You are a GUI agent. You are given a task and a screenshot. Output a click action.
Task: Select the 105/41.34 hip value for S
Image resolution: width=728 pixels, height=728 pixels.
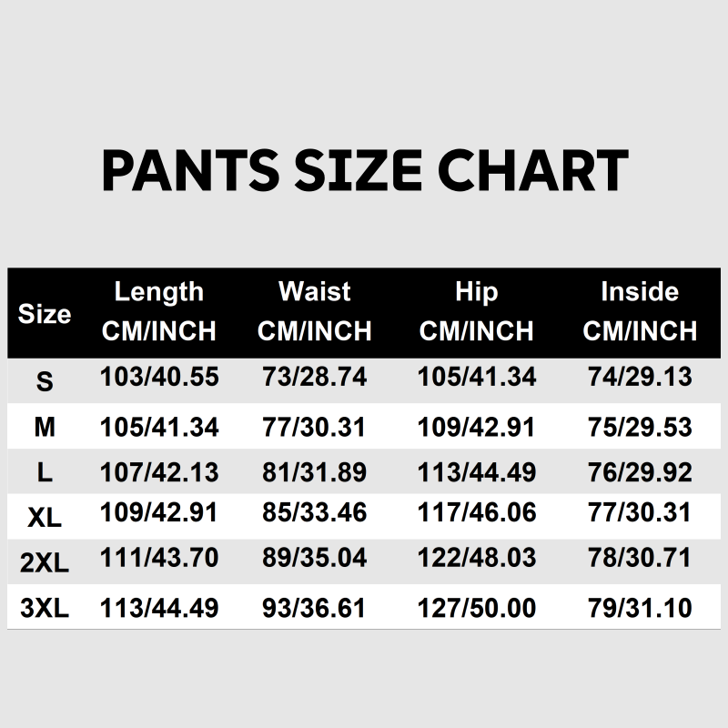(477, 377)
